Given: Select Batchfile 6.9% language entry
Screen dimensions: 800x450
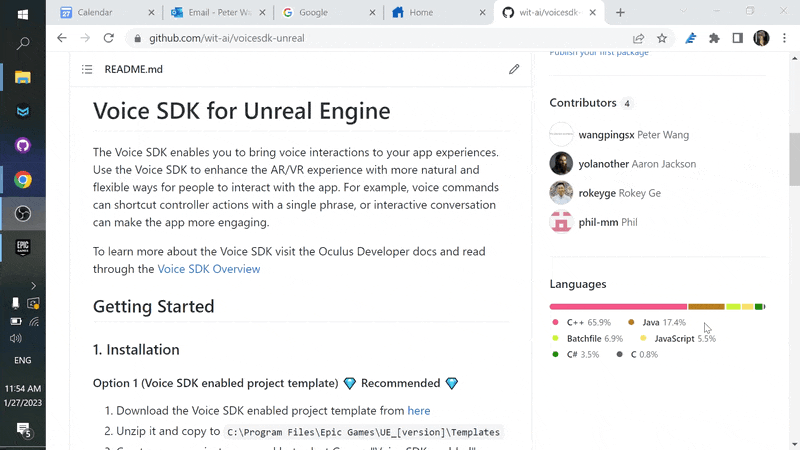Looking at the screenshot, I should pyautogui.click(x=588, y=339).
